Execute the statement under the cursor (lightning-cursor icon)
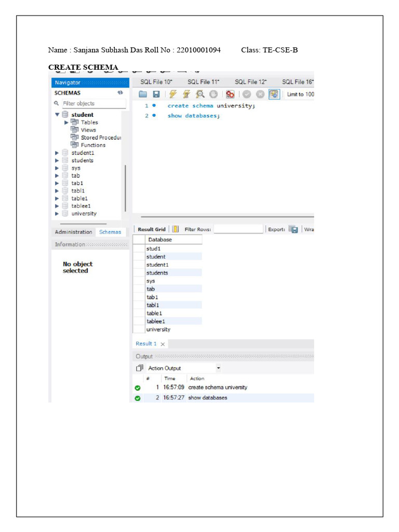 (187, 94)
